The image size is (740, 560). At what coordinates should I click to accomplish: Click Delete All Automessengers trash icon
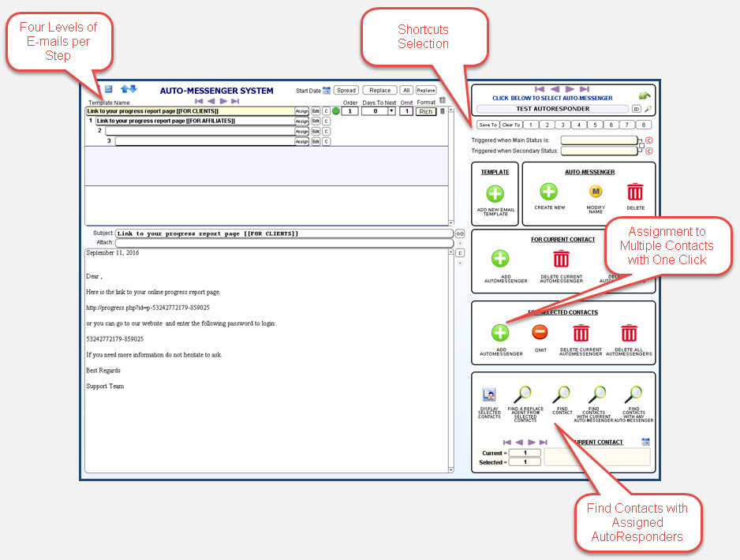[629, 333]
